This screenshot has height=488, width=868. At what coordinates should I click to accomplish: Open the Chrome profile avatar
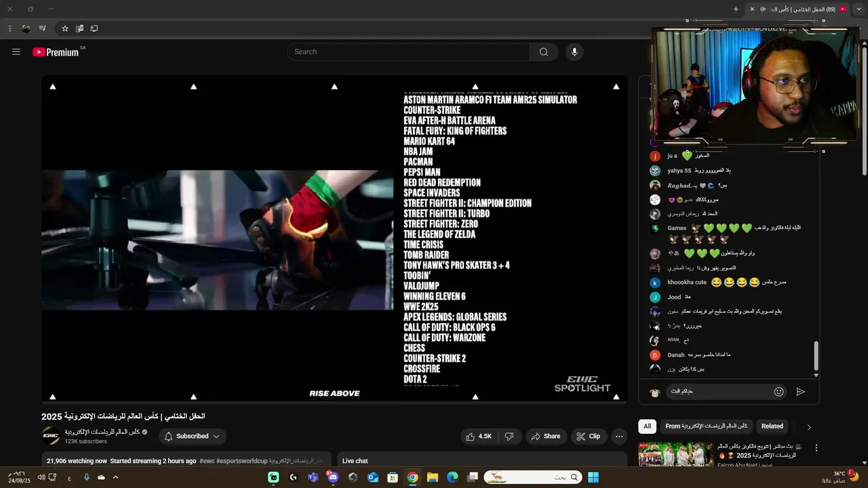coord(26,28)
